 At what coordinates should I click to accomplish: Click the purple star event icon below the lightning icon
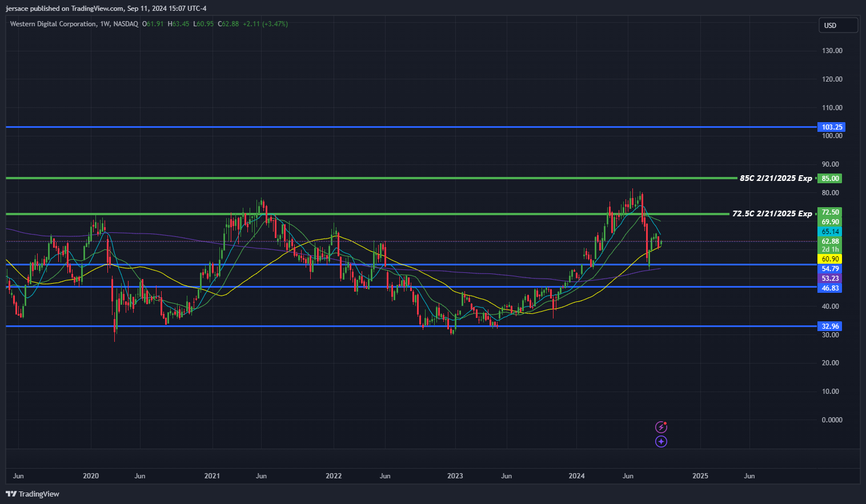click(661, 441)
